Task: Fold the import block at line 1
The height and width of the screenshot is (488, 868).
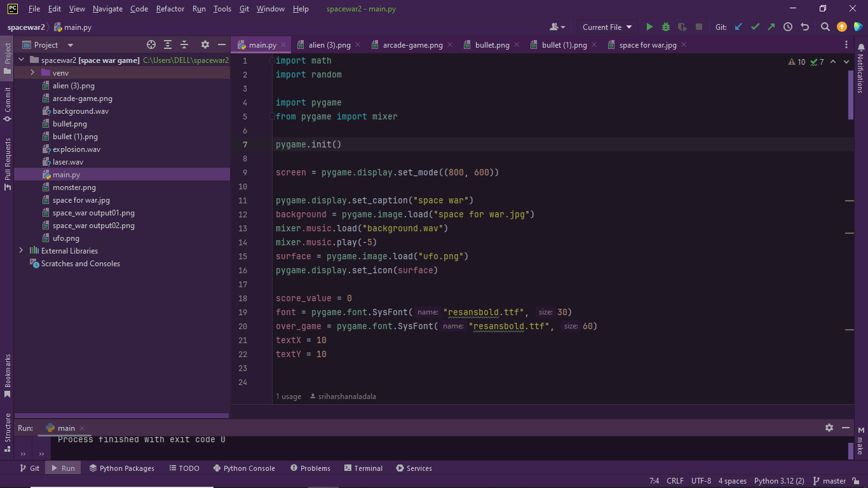Action: [272, 60]
